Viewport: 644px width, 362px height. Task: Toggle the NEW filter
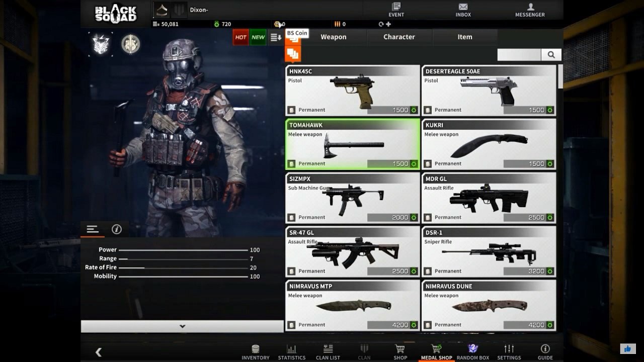coord(258,37)
